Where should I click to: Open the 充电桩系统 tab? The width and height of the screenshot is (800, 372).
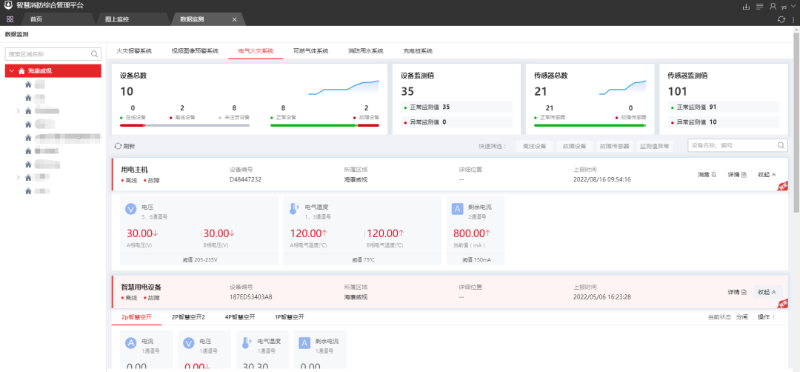coord(418,51)
